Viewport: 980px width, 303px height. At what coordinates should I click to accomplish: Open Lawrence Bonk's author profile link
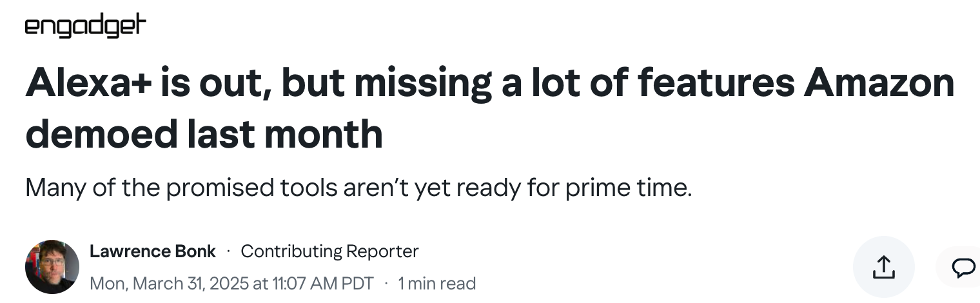point(152,251)
